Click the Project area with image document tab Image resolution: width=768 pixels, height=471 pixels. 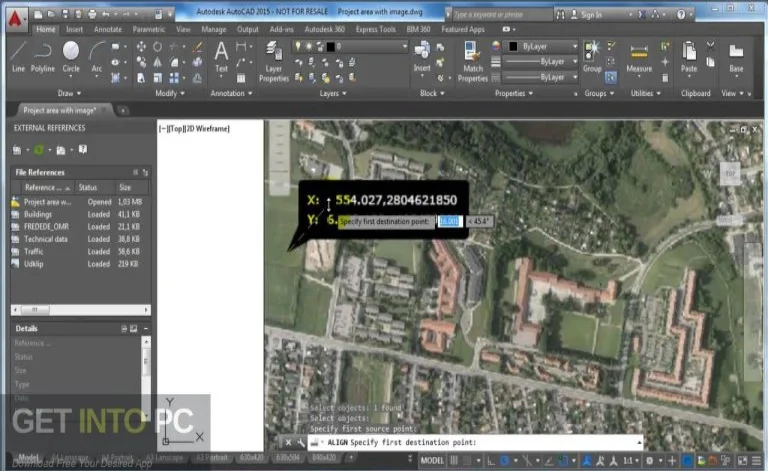click(x=60, y=111)
